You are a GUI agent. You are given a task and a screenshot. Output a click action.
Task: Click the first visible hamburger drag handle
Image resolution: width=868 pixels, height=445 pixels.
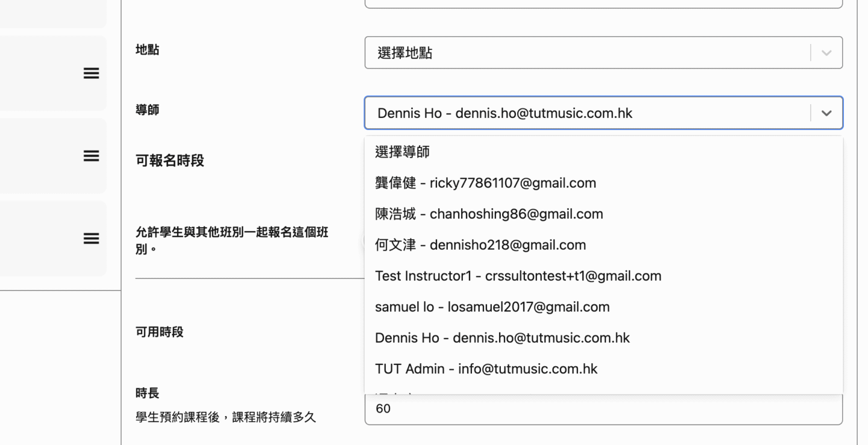(91, 73)
